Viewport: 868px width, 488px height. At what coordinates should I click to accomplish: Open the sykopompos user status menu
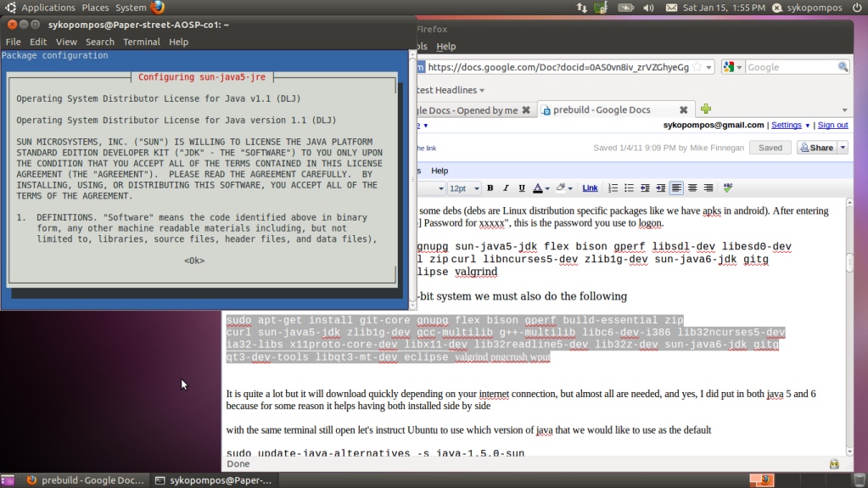tap(807, 8)
